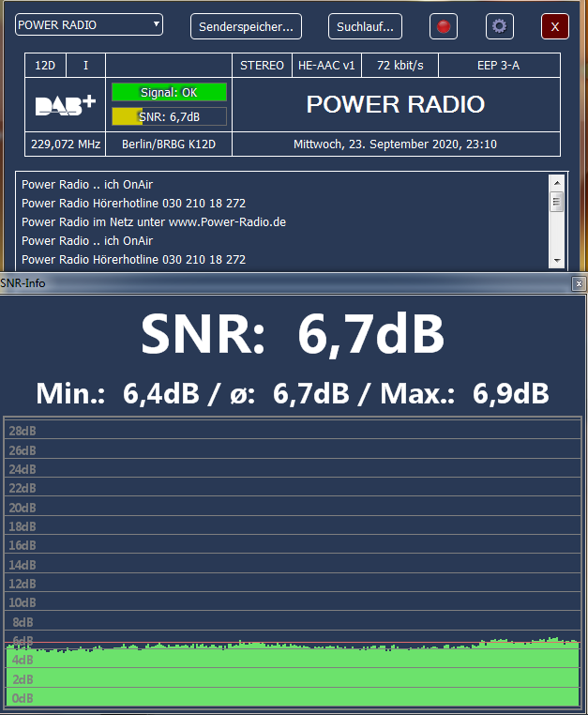
Task: Click the 229,072 MHz frequency field
Action: click(x=66, y=145)
